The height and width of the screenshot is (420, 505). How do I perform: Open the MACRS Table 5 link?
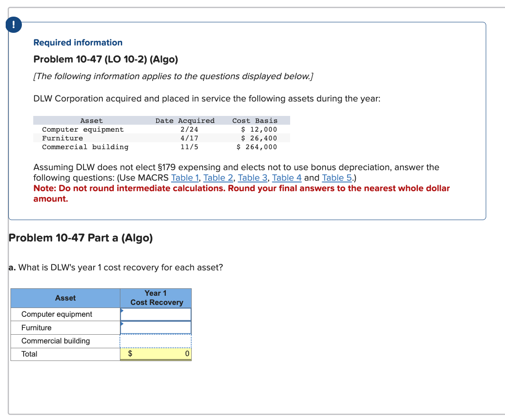click(337, 178)
